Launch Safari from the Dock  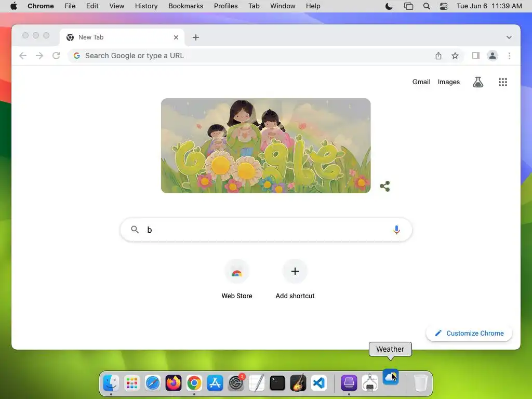click(x=153, y=383)
